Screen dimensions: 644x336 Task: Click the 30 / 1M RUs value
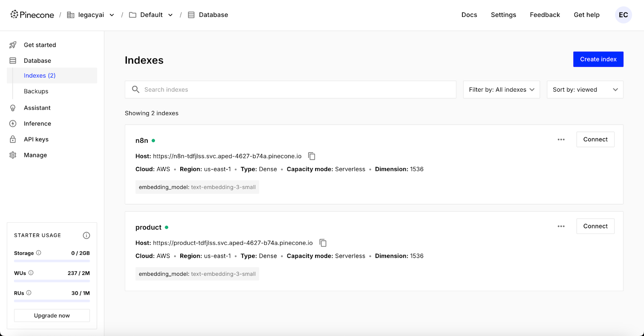pos(80,293)
